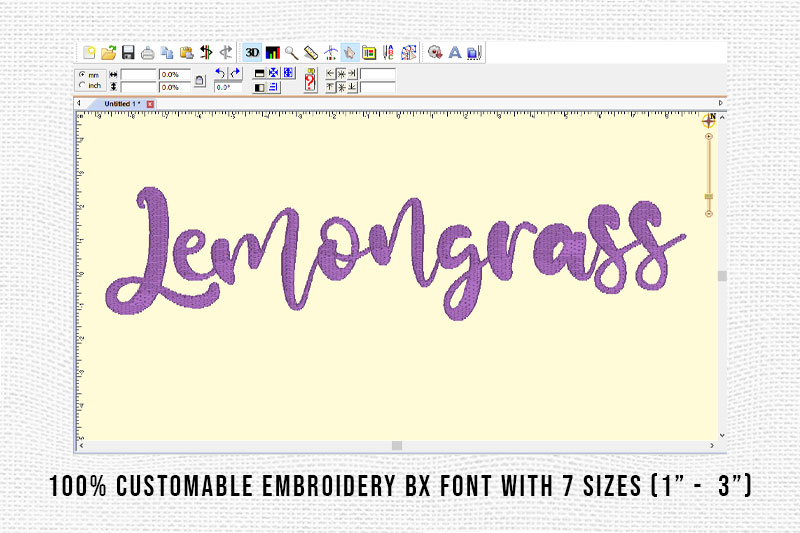Save the design with floppy disk icon

128,53
